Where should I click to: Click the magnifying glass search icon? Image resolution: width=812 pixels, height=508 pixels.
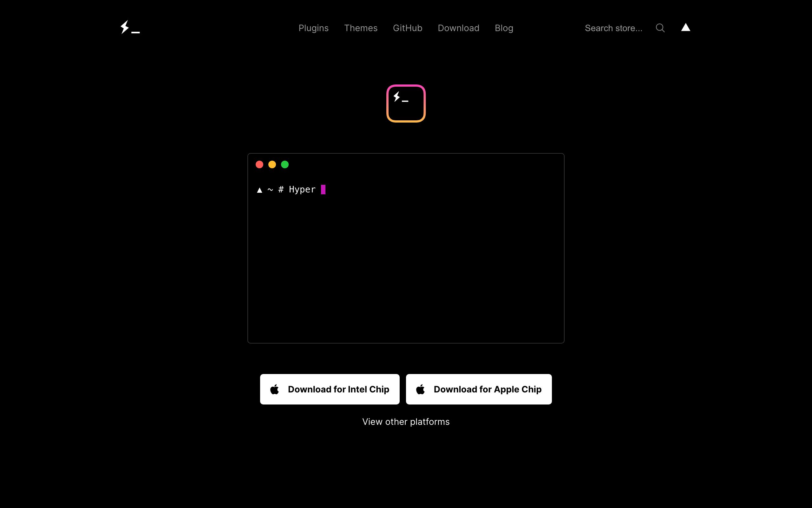coord(660,28)
